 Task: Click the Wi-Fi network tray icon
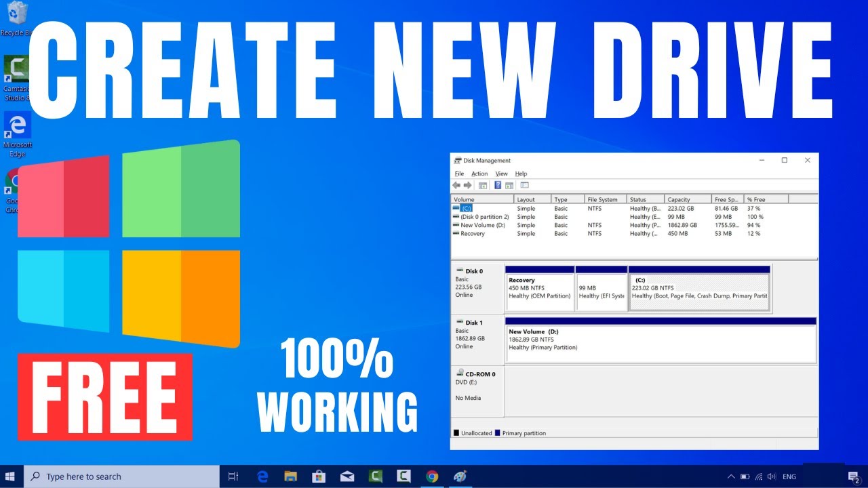coord(759,477)
